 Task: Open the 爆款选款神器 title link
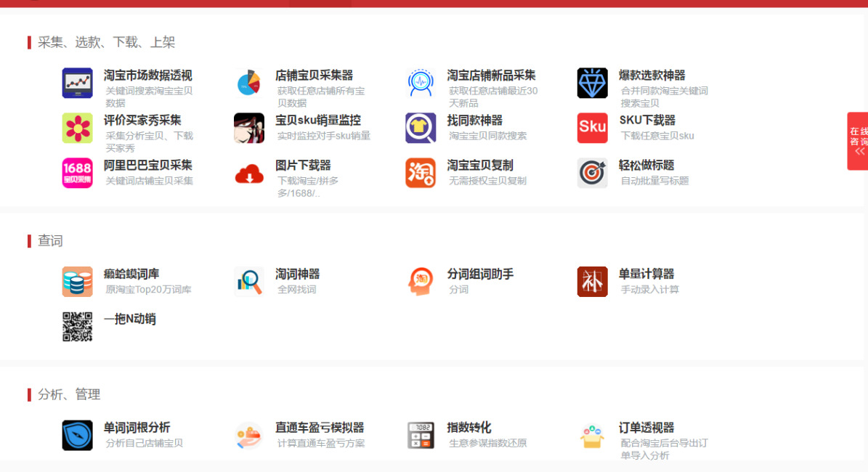click(652, 76)
